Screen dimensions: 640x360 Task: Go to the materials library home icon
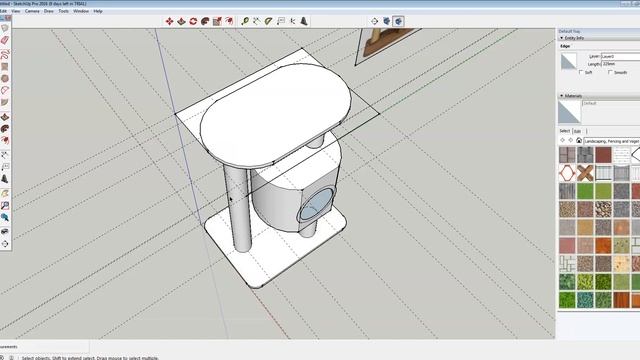(579, 140)
